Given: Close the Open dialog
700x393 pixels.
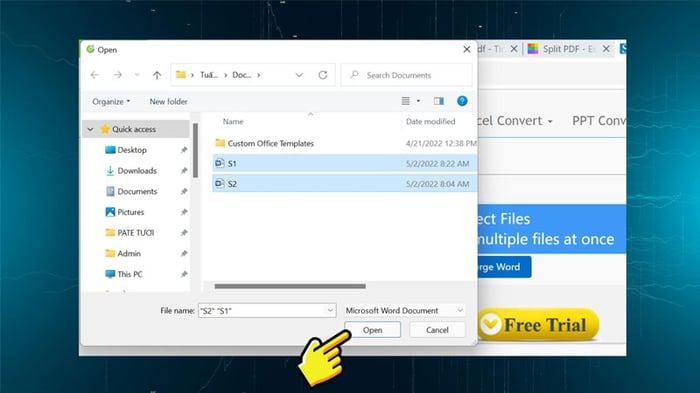Looking at the screenshot, I should [x=467, y=50].
